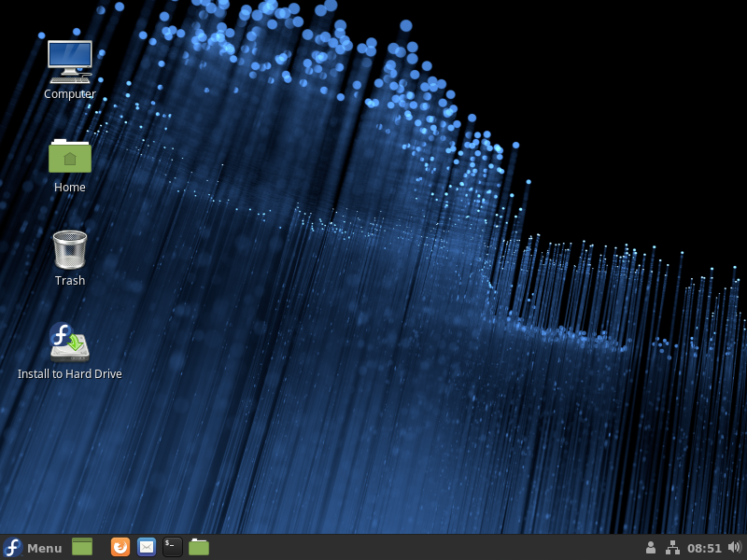Click the empty middle area of panel

(x=420, y=548)
